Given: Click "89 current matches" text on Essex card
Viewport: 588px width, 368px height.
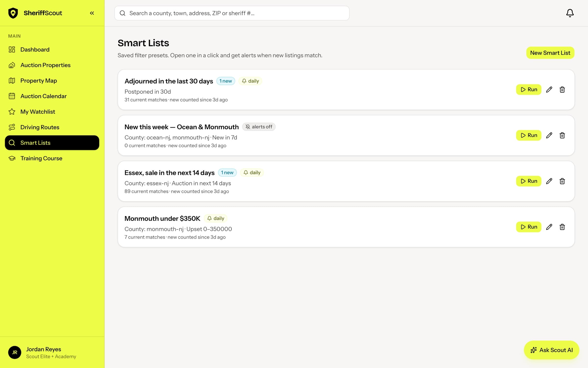Looking at the screenshot, I should [x=146, y=191].
